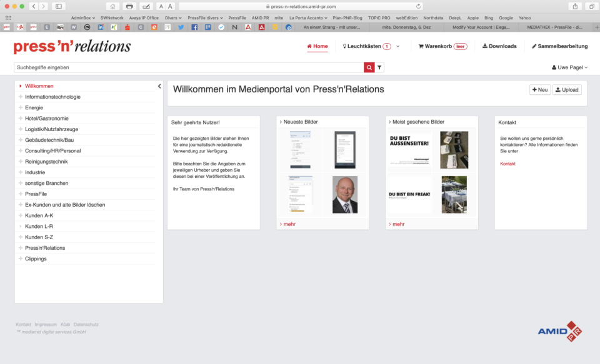Open the PressFile divers bookmarks menu

tap(206, 17)
